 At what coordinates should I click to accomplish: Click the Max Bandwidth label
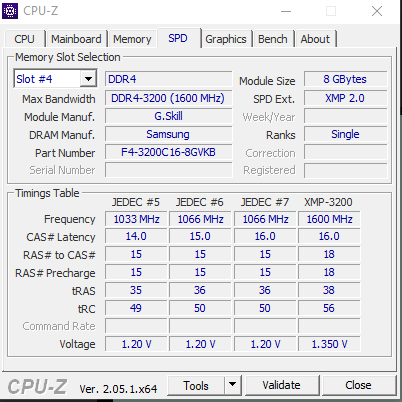click(59, 99)
